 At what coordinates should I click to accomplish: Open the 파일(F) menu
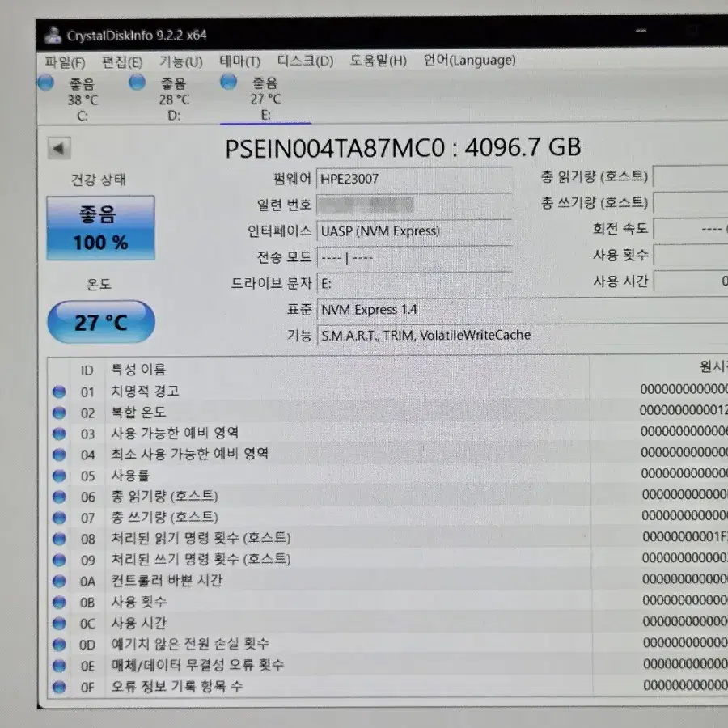click(x=65, y=61)
